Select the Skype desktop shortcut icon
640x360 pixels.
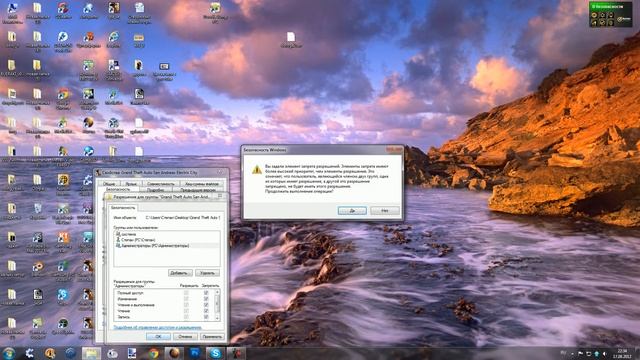[63, 296]
